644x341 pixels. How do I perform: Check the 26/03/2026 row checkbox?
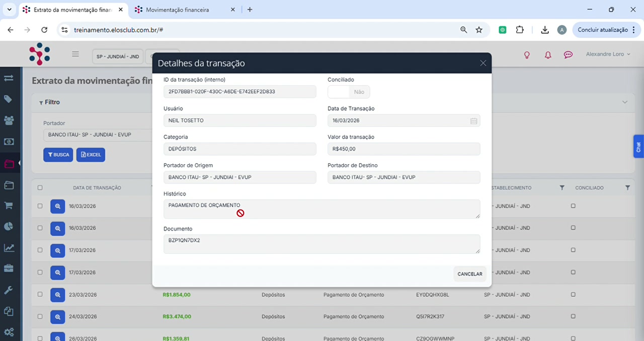pyautogui.click(x=40, y=338)
